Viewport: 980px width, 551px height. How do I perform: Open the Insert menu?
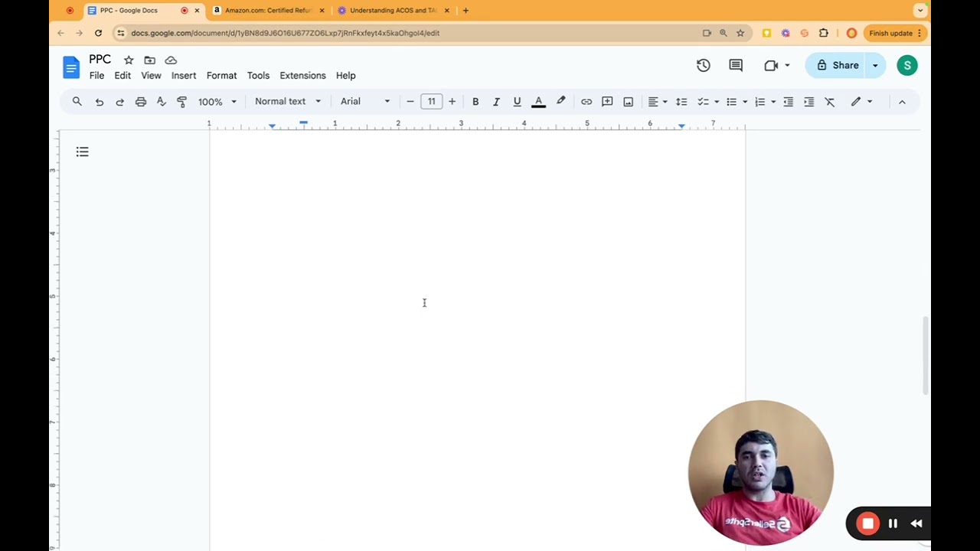tap(184, 76)
